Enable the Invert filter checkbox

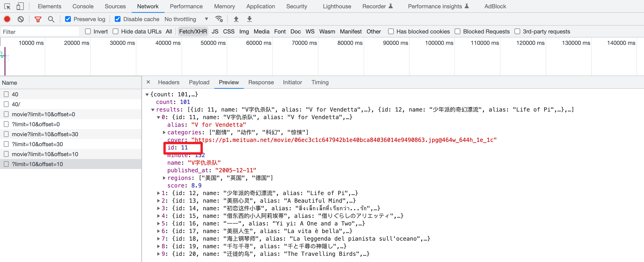pos(88,32)
